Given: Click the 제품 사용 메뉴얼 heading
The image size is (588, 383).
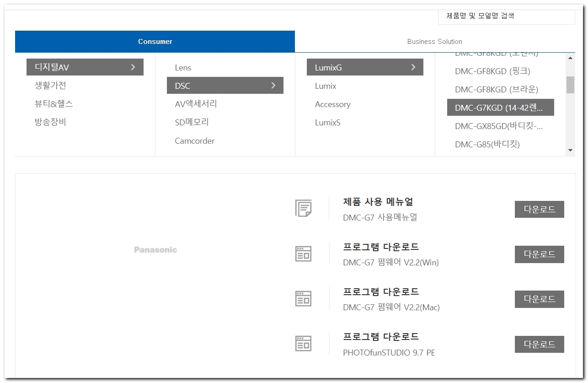Looking at the screenshot, I should click(x=378, y=202).
